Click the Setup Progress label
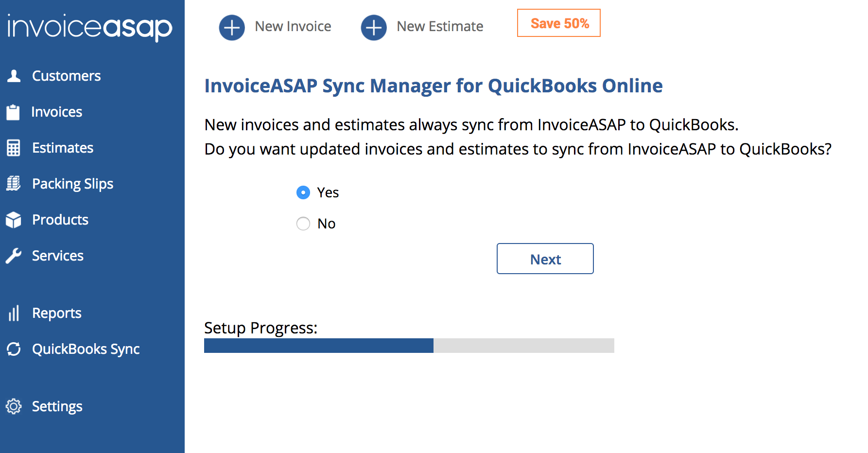Viewport: 868px width, 453px height. 261,328
